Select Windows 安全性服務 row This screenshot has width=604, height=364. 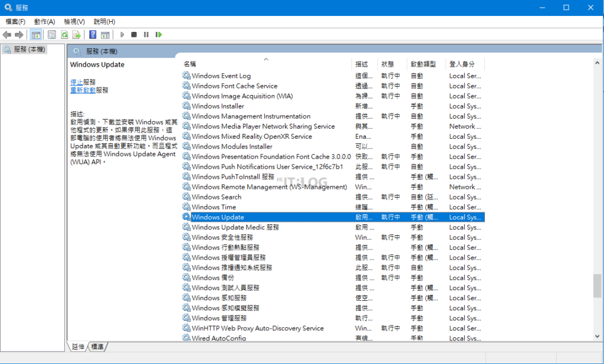tap(333, 237)
